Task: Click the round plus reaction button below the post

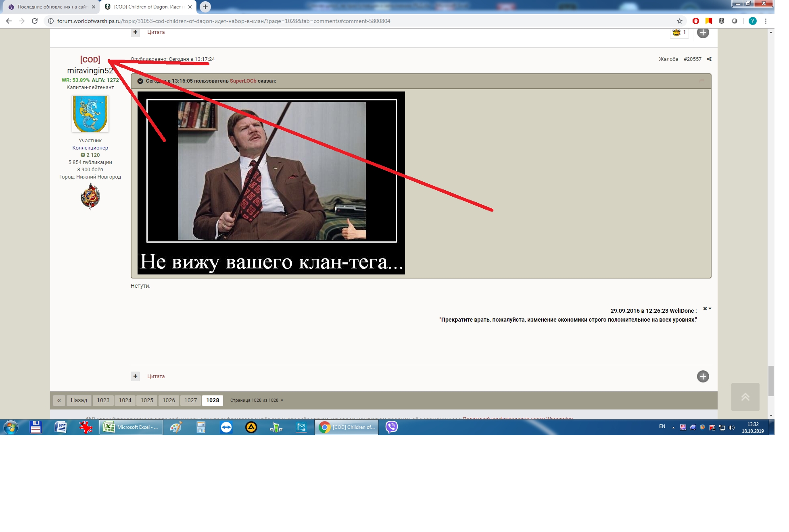Action: click(x=703, y=376)
